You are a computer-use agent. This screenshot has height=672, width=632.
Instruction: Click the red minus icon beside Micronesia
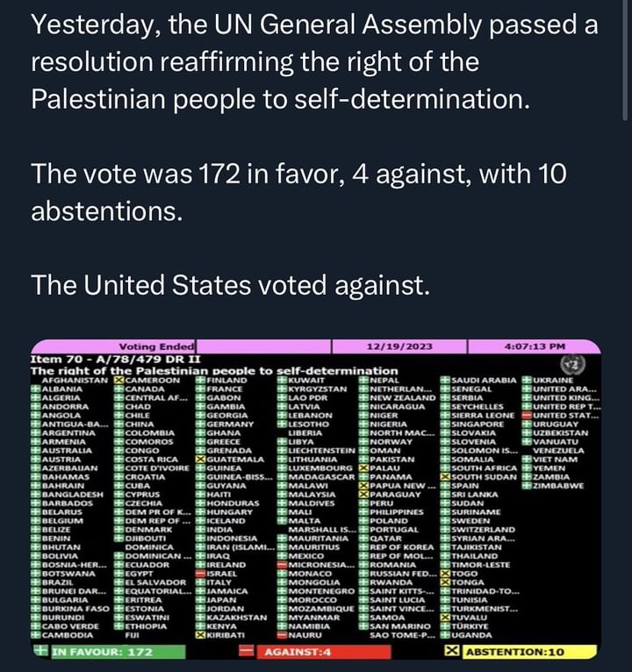(282, 564)
